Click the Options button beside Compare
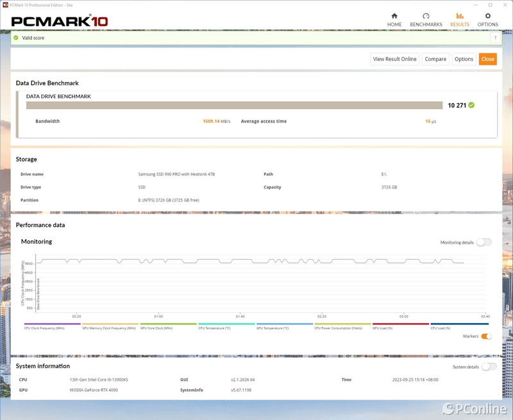513x420 pixels. click(x=464, y=59)
